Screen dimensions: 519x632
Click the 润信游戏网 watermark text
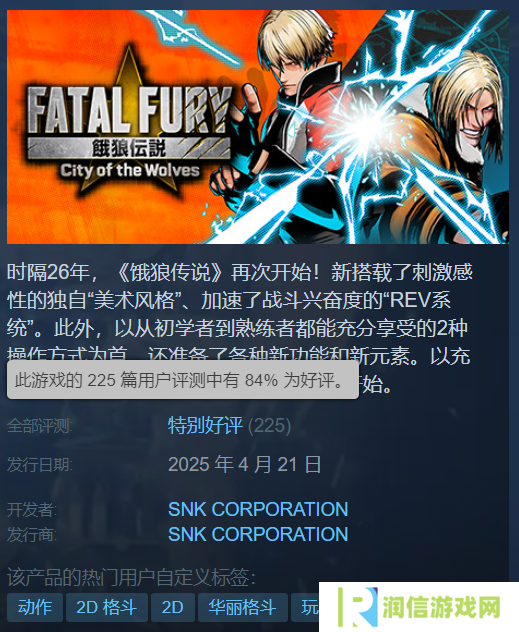pyautogui.click(x=441, y=607)
